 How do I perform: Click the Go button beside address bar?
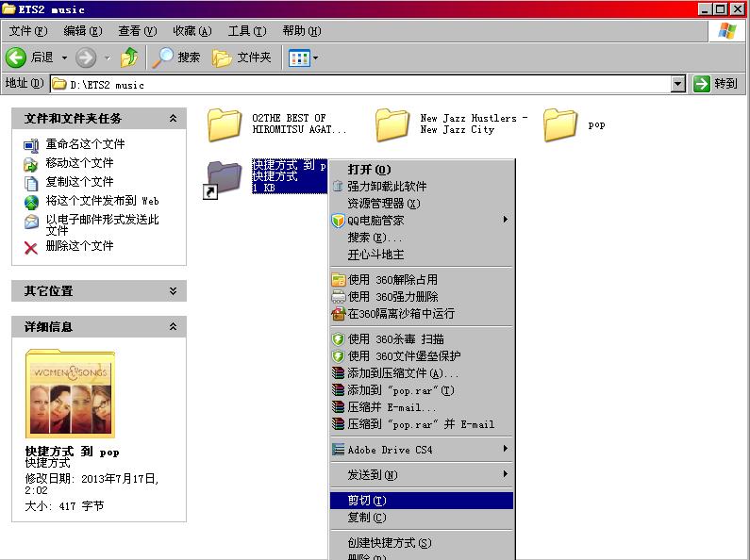[715, 84]
